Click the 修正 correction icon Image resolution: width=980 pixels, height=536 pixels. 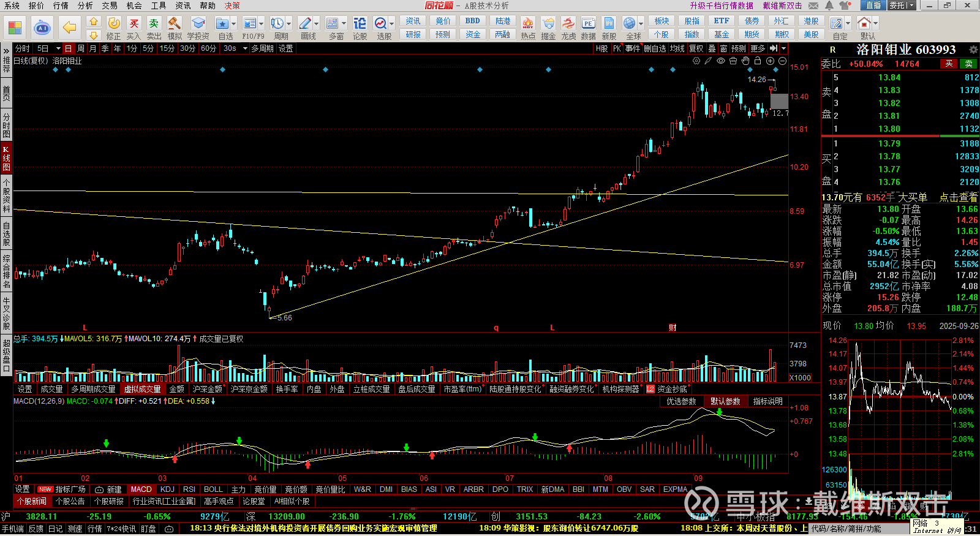(113, 28)
